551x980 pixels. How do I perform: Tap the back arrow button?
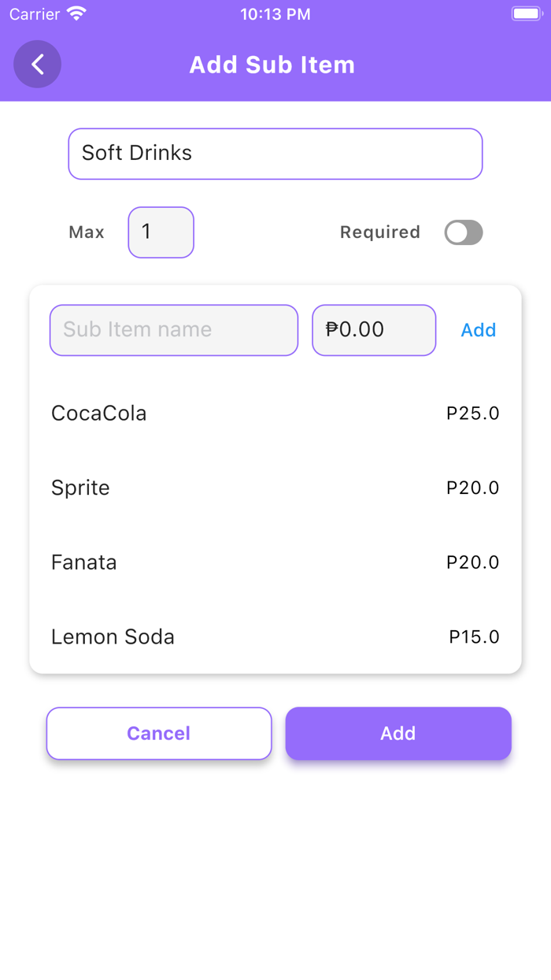(37, 64)
